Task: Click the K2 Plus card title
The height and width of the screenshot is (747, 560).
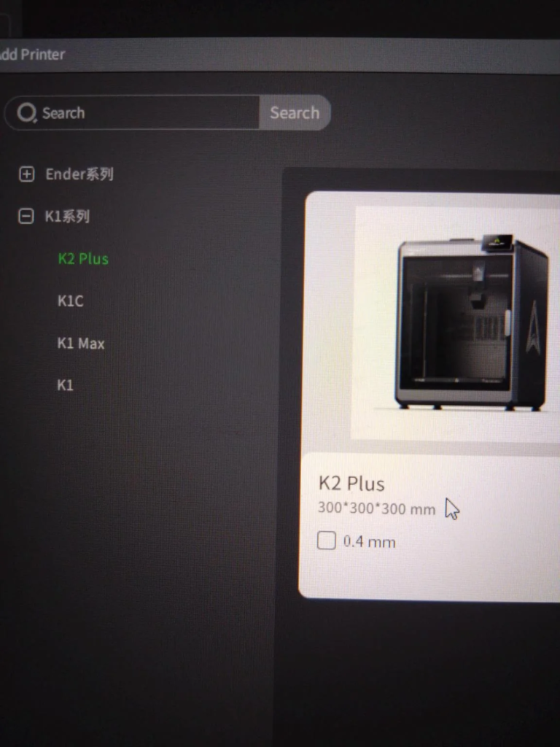Action: tap(352, 484)
